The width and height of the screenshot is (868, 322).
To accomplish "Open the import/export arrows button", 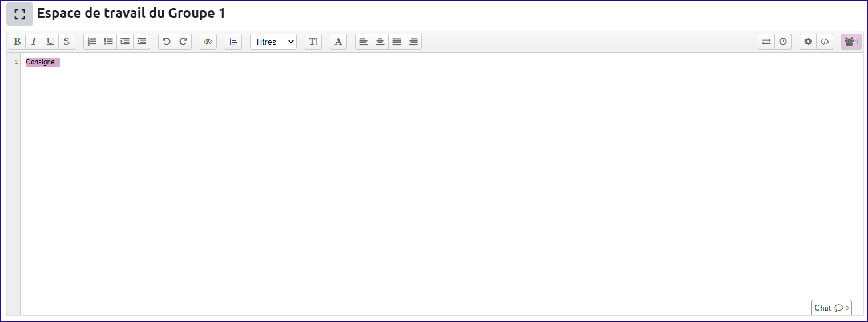I will pos(766,42).
